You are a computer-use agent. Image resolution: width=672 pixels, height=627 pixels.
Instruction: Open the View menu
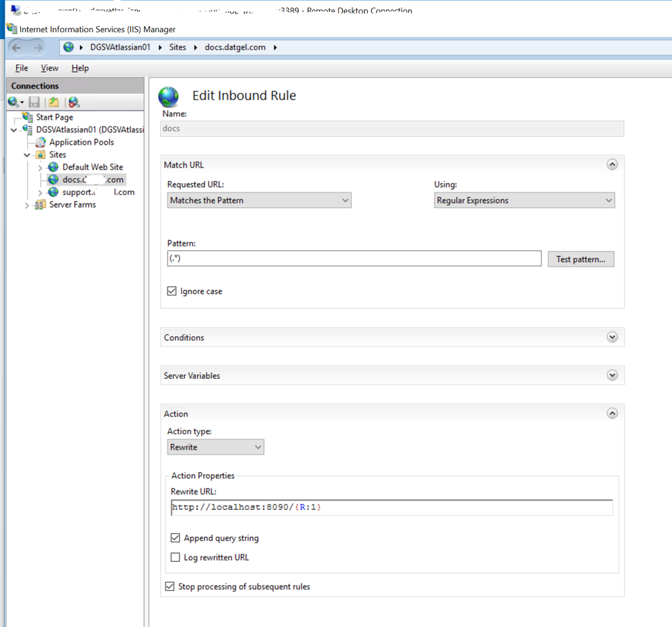49,68
